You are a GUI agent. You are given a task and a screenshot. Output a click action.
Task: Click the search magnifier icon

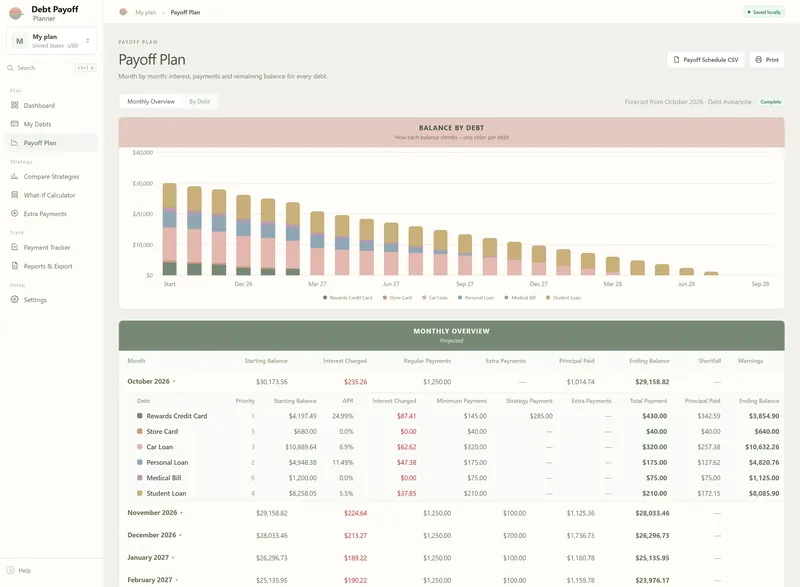tap(10, 67)
